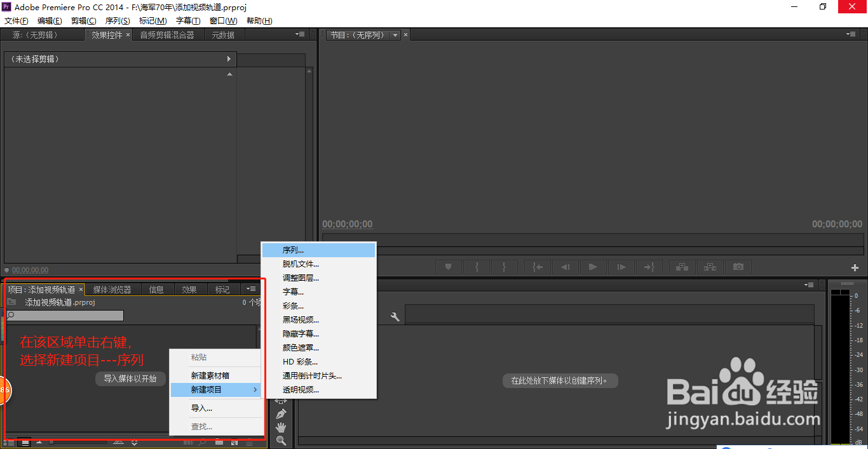868x449 pixels.
Task: Click the project folder up icon
Action: [x=11, y=302]
